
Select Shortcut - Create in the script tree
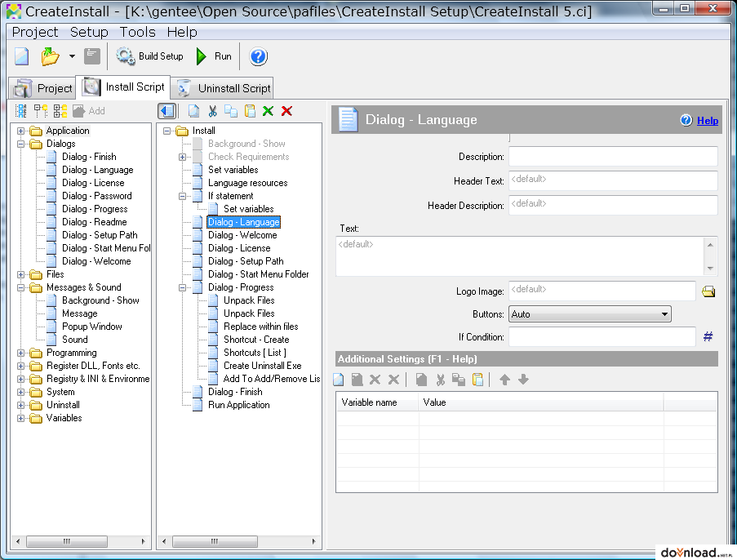tap(256, 340)
